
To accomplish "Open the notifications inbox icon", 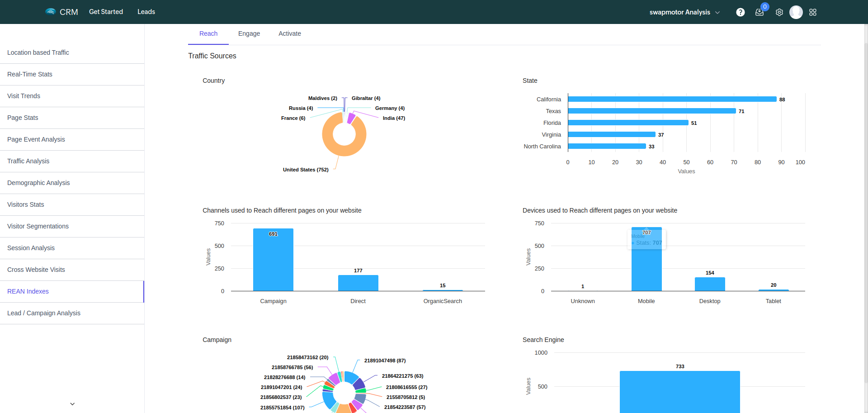I will coord(759,12).
